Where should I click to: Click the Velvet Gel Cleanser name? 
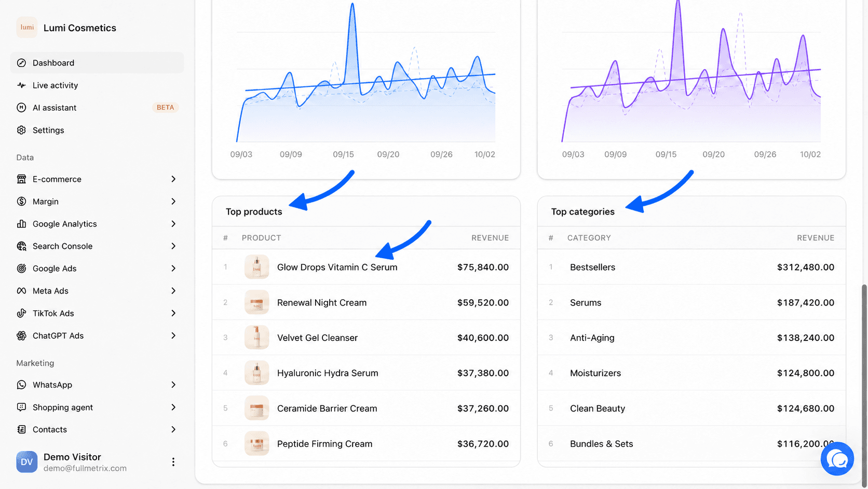(x=317, y=338)
